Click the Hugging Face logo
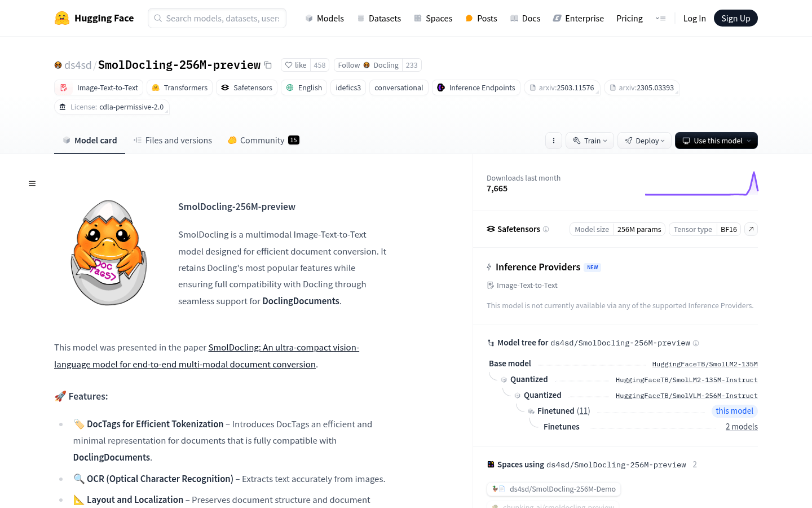The height and width of the screenshot is (508, 812). coord(94,18)
